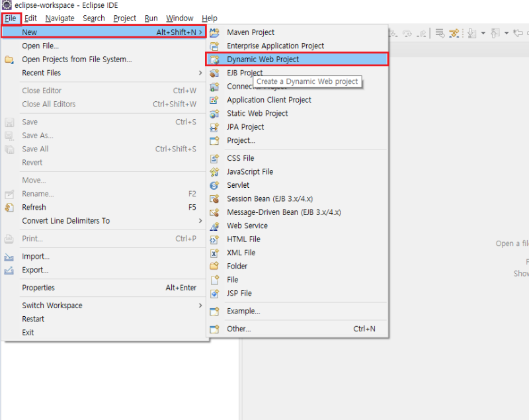Open the File menu
The image size is (529, 420).
click(x=11, y=19)
